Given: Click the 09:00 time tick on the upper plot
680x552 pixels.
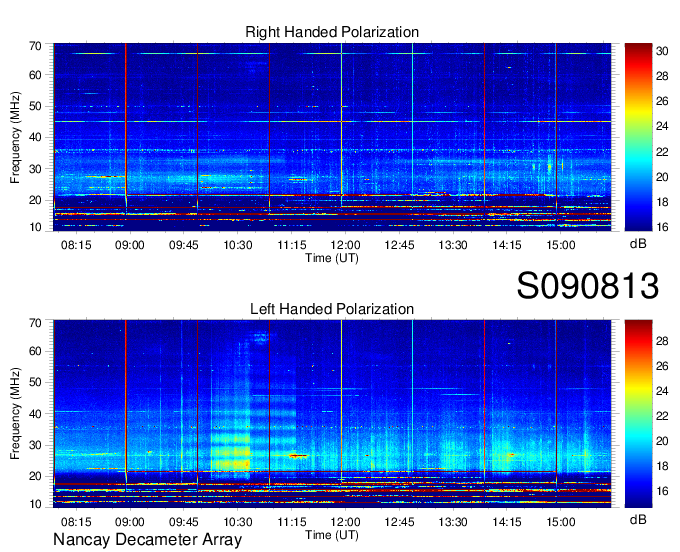Looking at the screenshot, I should (x=130, y=245).
